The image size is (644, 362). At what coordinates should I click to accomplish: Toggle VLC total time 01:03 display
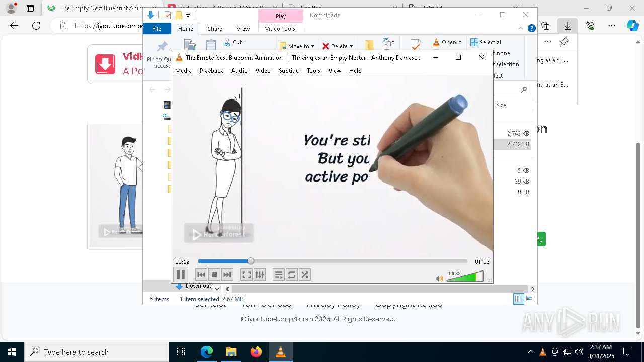(482, 262)
